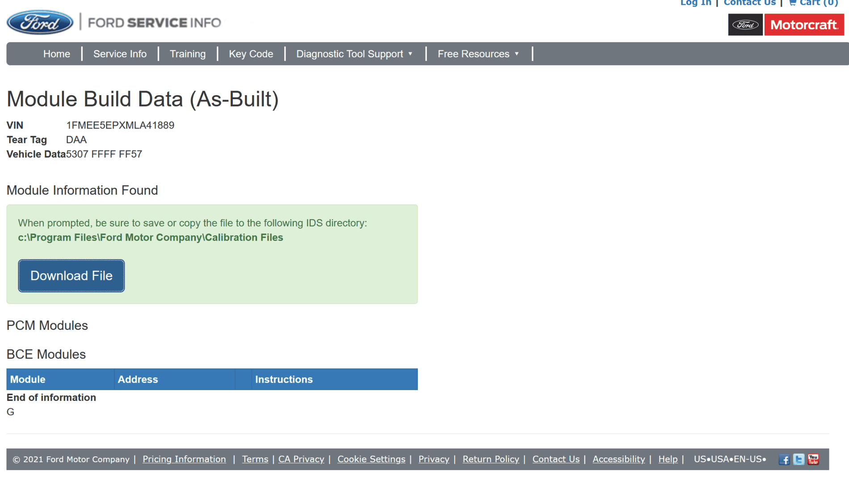
Task: Open the Service Info menu item
Action: pos(120,54)
